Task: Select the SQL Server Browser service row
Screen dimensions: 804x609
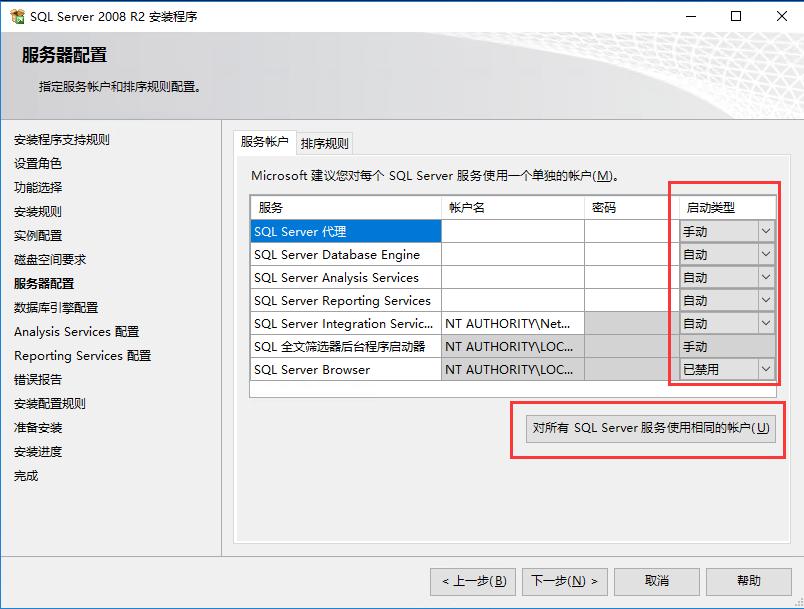Action: coord(330,369)
